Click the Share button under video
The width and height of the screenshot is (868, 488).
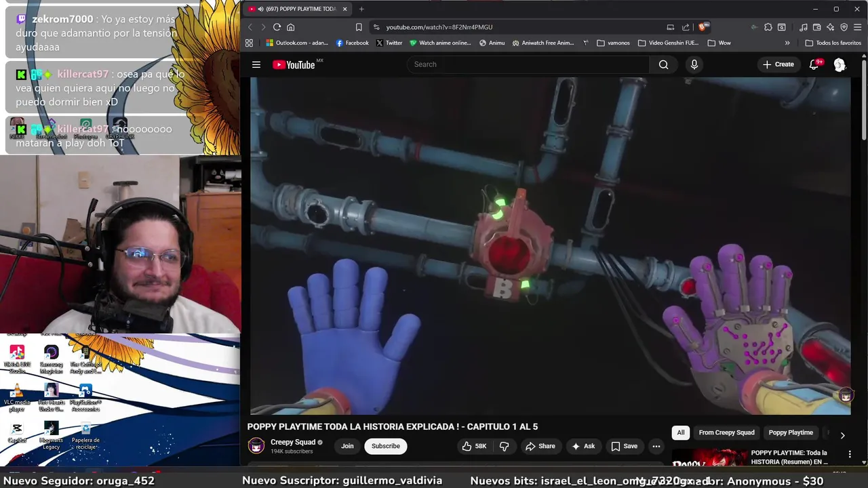540,446
